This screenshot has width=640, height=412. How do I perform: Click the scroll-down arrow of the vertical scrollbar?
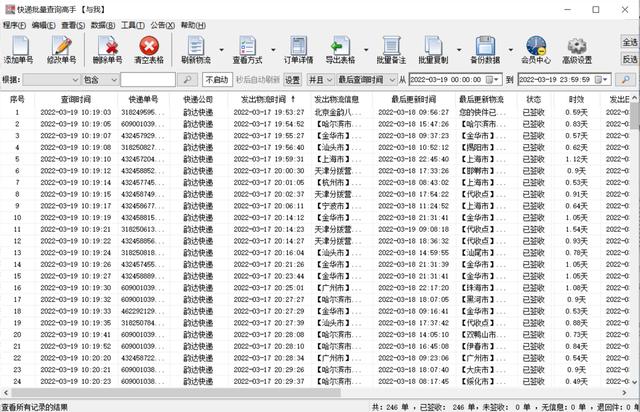coord(635,382)
